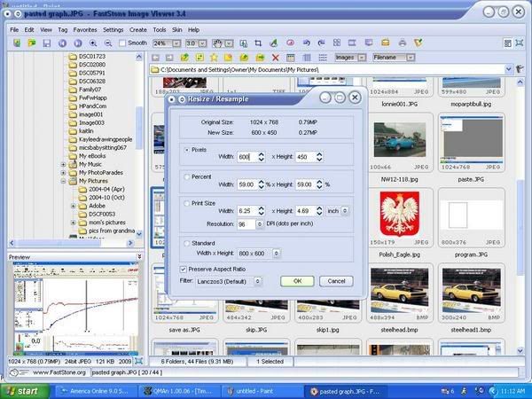
Task: Open the 24% zoom level dropdown
Action: (x=176, y=43)
